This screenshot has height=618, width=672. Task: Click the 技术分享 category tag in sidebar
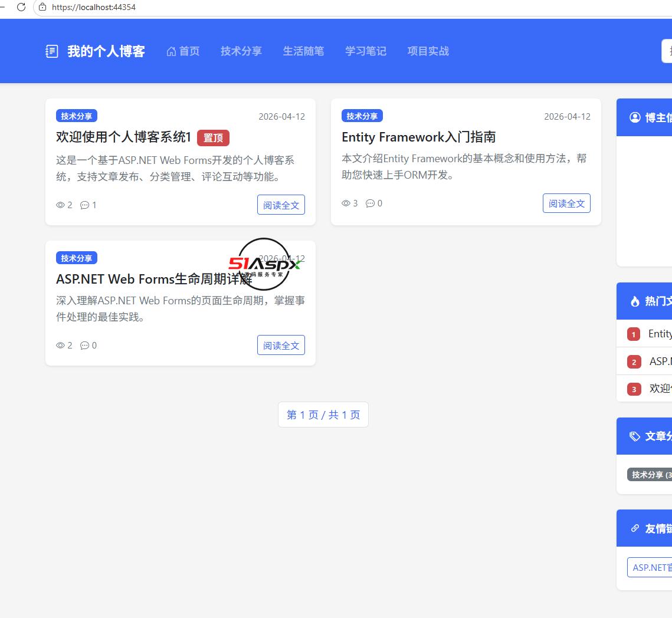(650, 475)
